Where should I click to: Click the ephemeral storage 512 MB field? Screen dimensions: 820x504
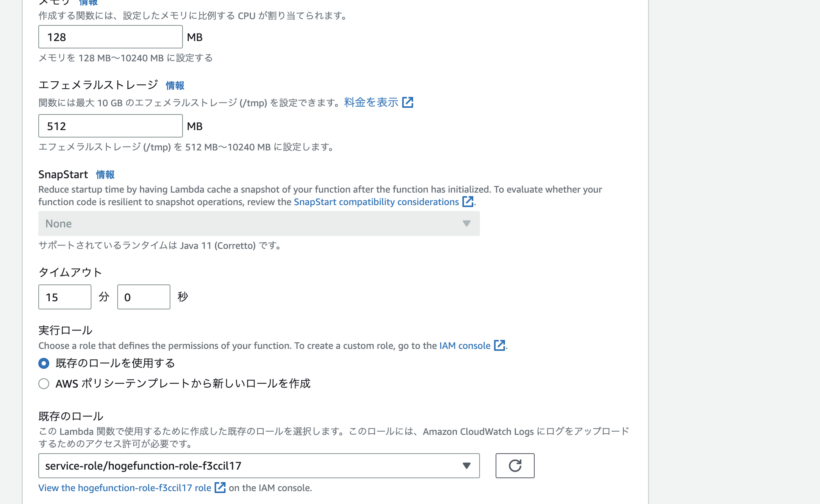click(110, 126)
